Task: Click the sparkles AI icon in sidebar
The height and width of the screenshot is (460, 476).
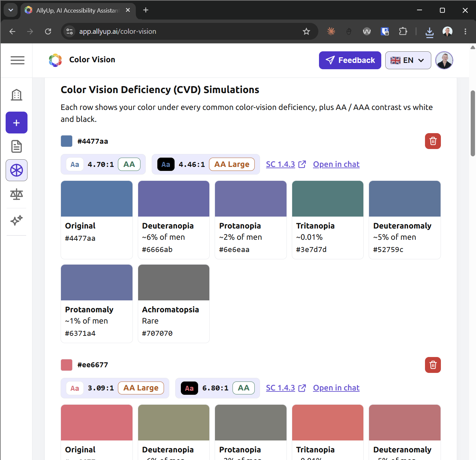Action: pos(17,220)
